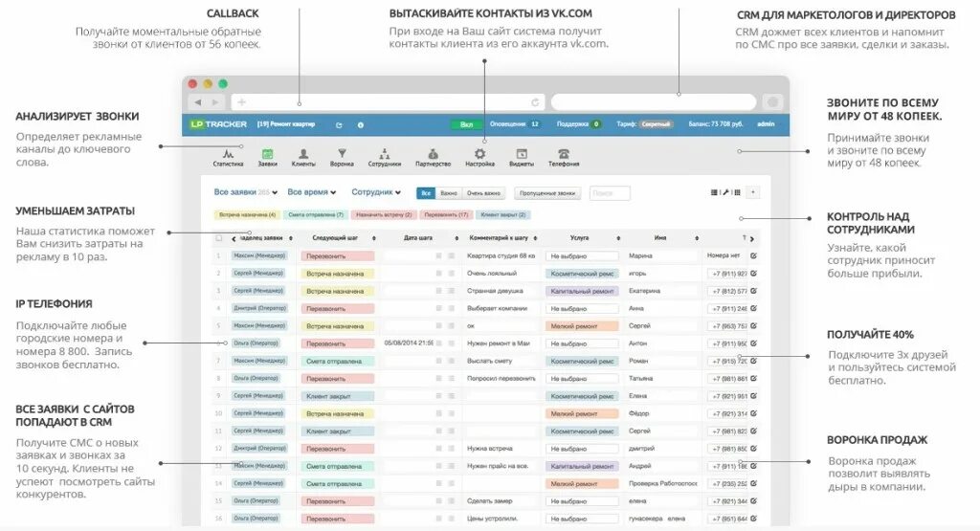Click the columns view icon
Image resolution: width=980 pixels, height=531 pixels.
tap(737, 192)
